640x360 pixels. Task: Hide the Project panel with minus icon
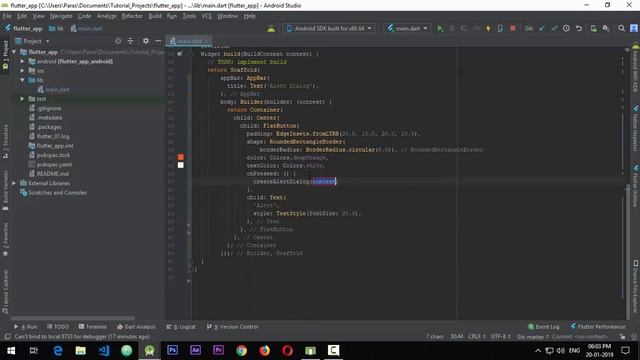158,41
